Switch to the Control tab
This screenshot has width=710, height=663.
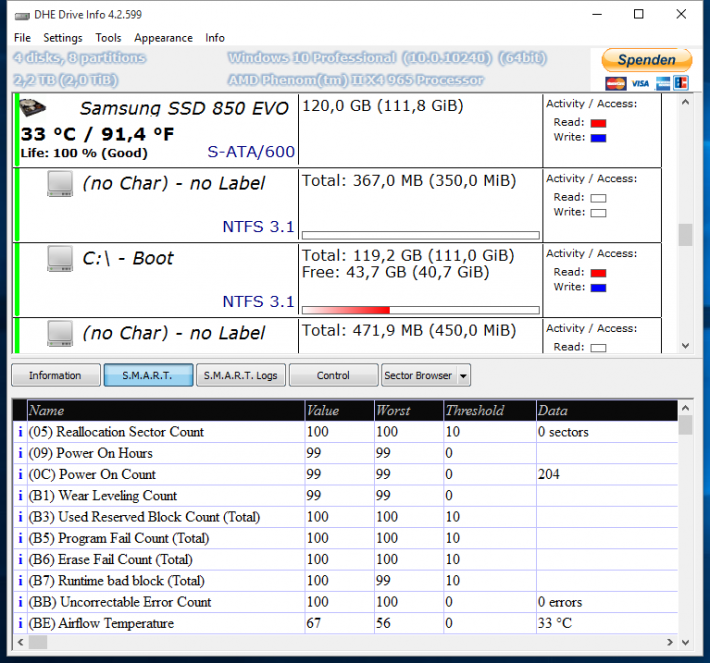coord(333,375)
